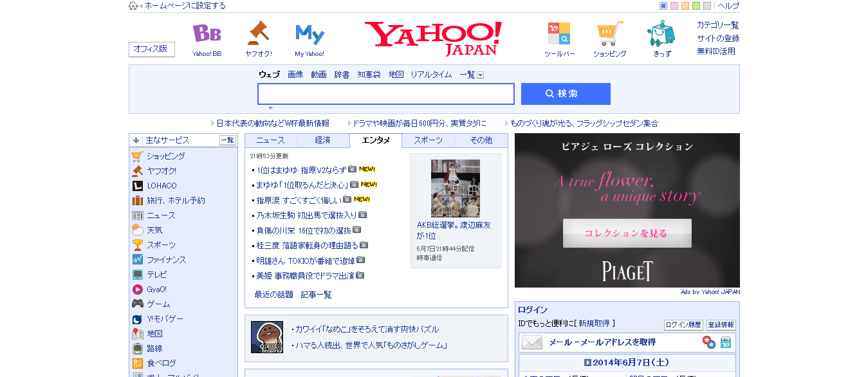The image size is (868, 377).
Task: Open 食べログ in the services sidebar
Action: [161, 363]
